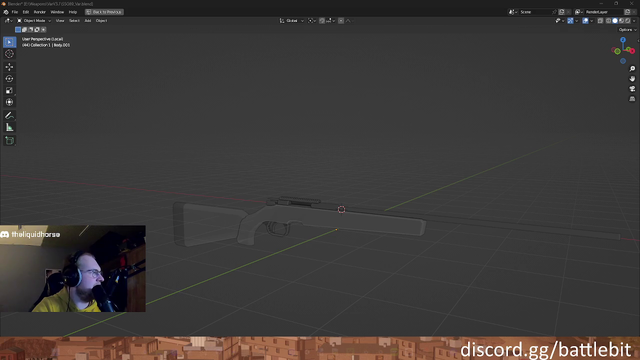Screen dimensions: 640x360
Task: Choose the Move tool
Action: 9,67
